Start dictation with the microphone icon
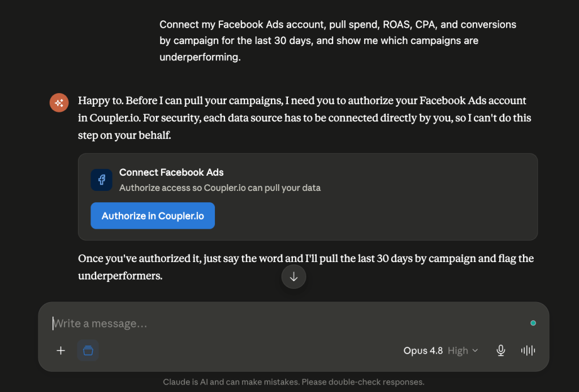The width and height of the screenshot is (579, 392). tap(501, 350)
